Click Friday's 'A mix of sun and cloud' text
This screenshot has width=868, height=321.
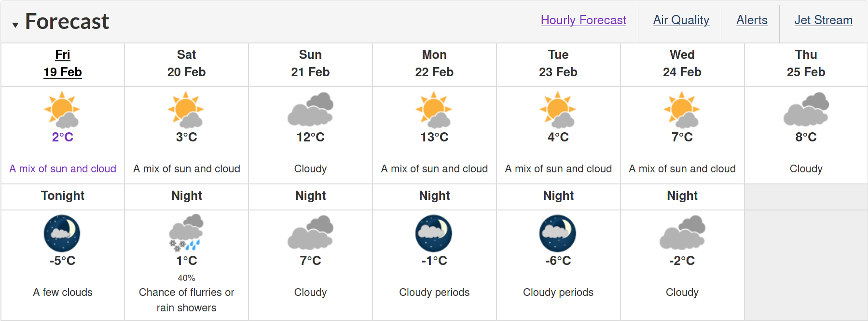[x=63, y=168]
